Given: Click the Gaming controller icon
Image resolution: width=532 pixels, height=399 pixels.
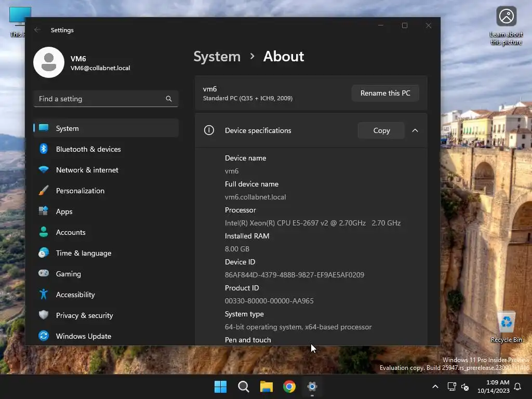Looking at the screenshot, I should (44, 273).
